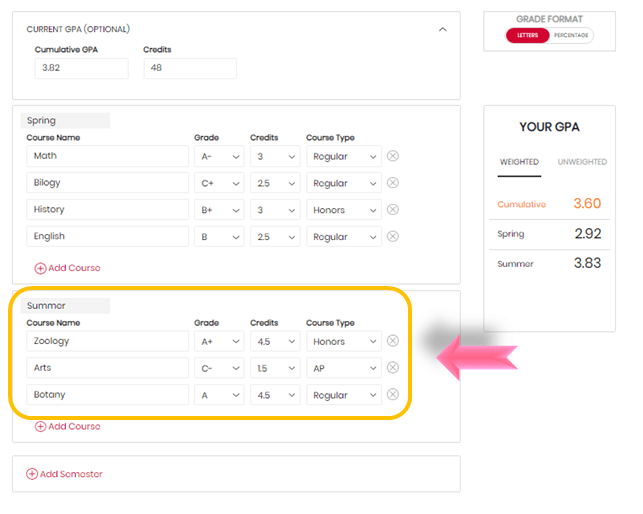Open the Math course type dropdown
Image resolution: width=643 pixels, height=514 pixels.
pos(344,156)
